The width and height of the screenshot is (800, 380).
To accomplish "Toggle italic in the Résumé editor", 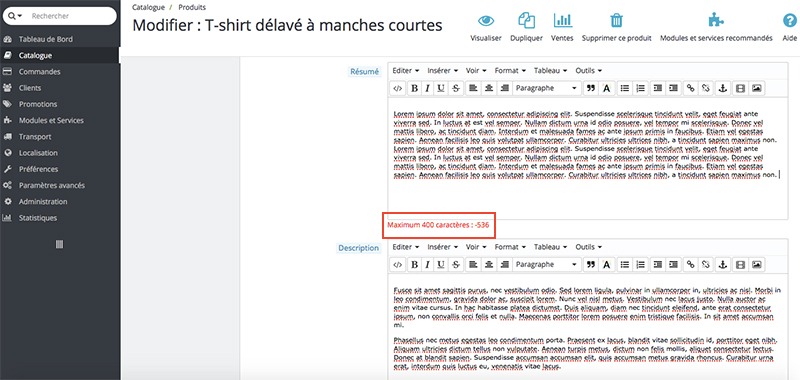I will tap(428, 88).
